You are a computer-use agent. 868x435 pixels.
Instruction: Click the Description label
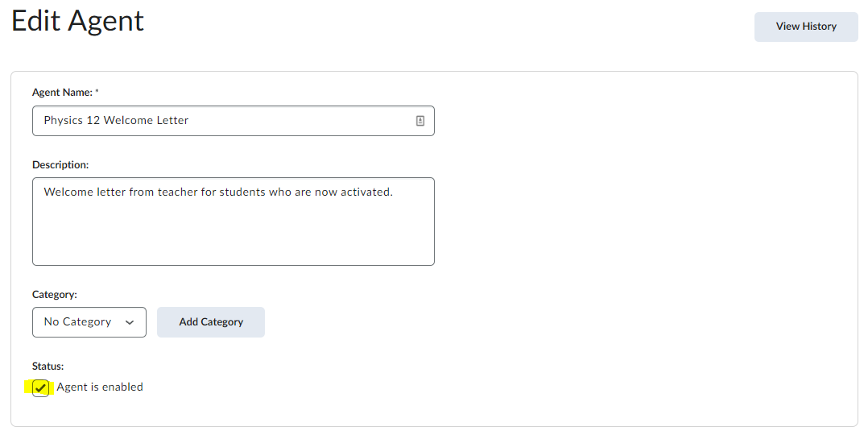click(60, 164)
